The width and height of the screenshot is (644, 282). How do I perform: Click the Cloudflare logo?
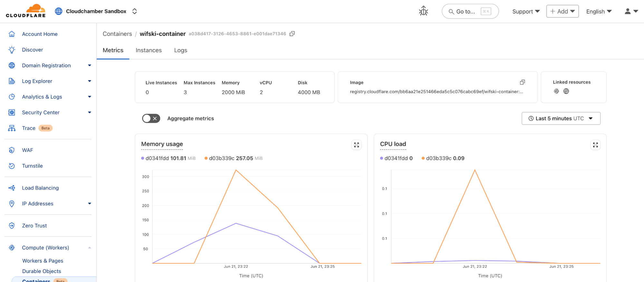tap(26, 11)
